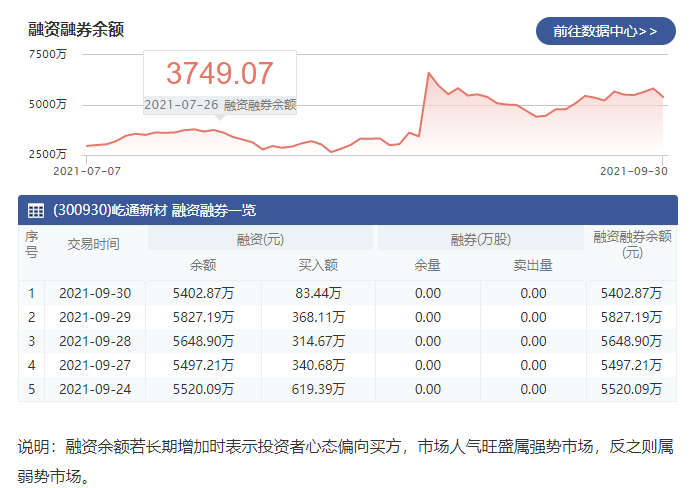Select the 交易时间 column header
698x488 pixels.
coord(93,242)
